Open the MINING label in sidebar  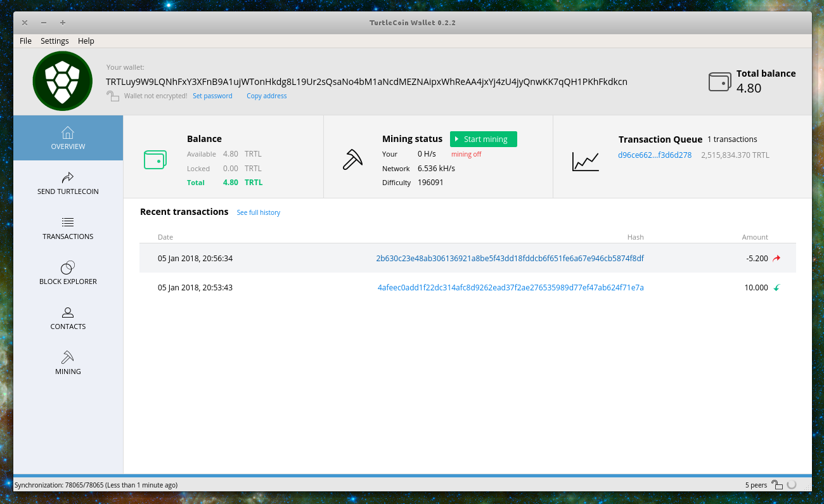pos(68,372)
